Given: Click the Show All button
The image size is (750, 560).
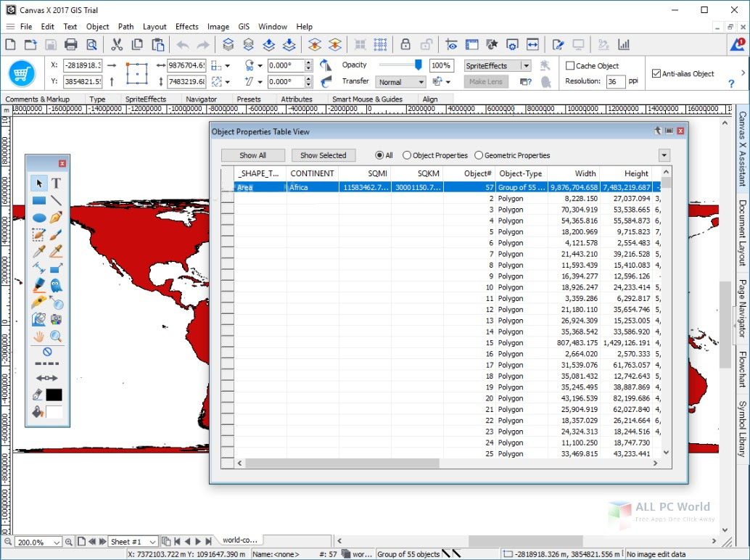Looking at the screenshot, I should [252, 155].
